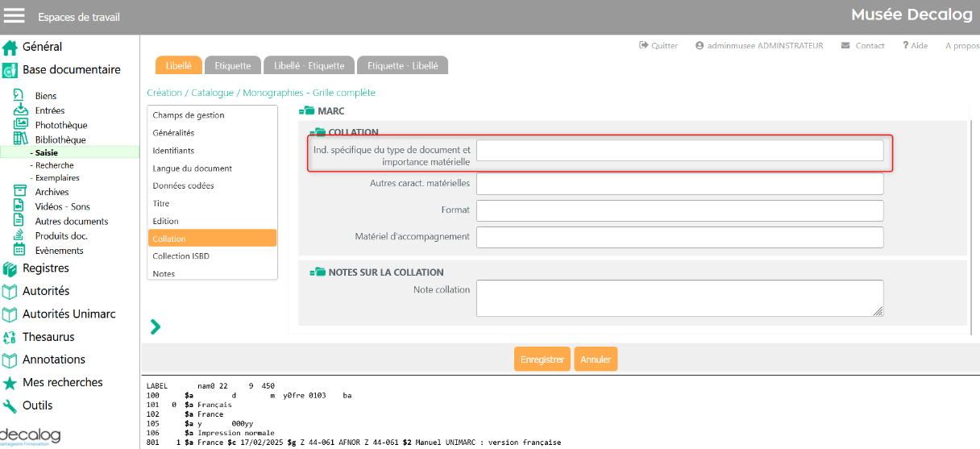Viewport: 980px width, 449px height.
Task: Click the Quitter link
Action: point(658,46)
